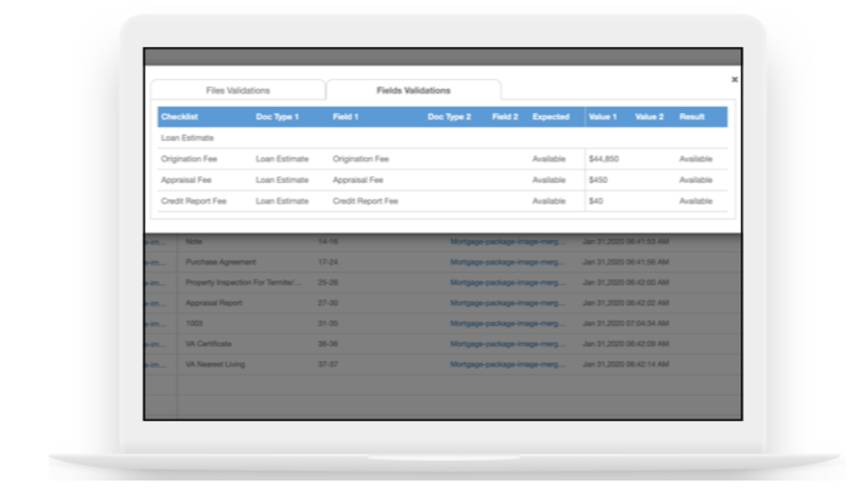This screenshot has height=488, width=868.
Task: Click Credit Report Fee in the Field 1 column
Action: click(x=366, y=201)
